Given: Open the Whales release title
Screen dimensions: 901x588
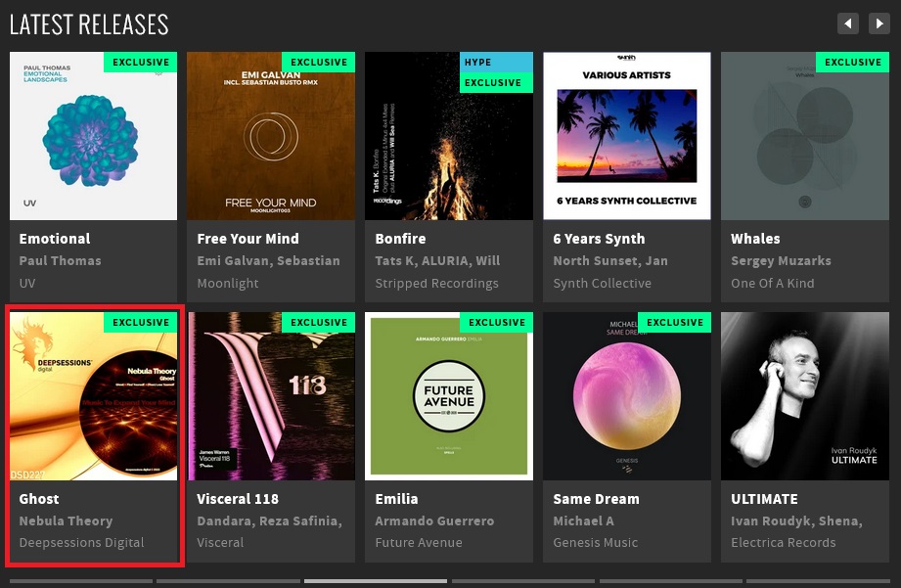Looking at the screenshot, I should point(755,239).
